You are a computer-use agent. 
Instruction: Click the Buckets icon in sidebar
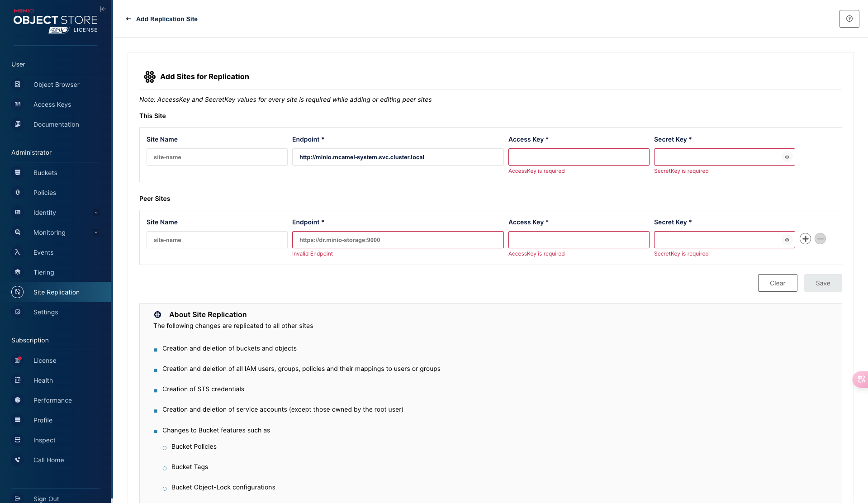(18, 173)
